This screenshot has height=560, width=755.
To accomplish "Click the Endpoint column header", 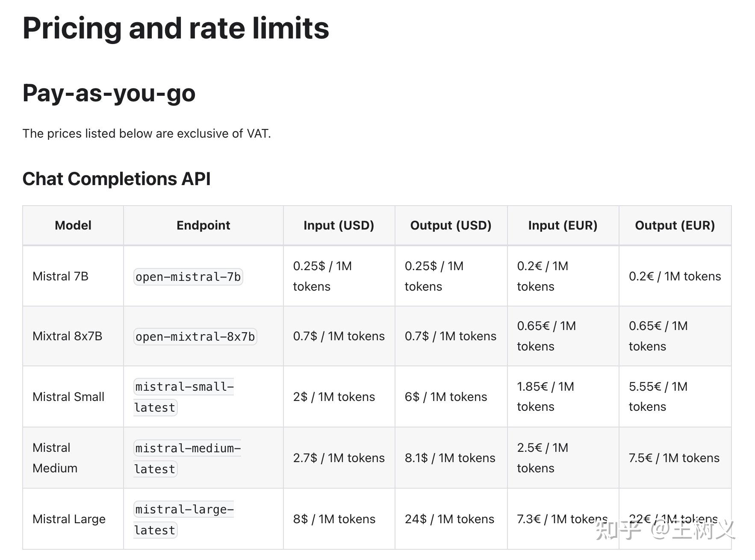I will [x=203, y=225].
